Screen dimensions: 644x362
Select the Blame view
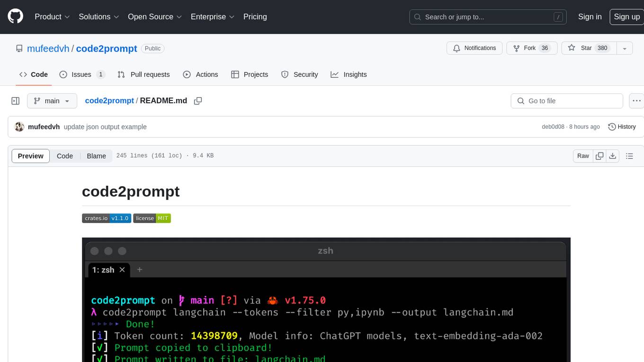coord(96,156)
